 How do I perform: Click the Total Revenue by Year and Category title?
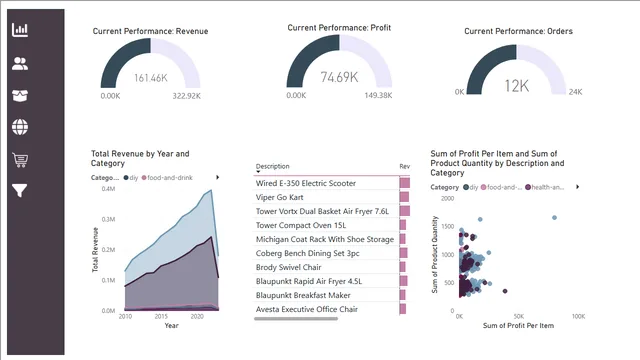click(x=140, y=158)
